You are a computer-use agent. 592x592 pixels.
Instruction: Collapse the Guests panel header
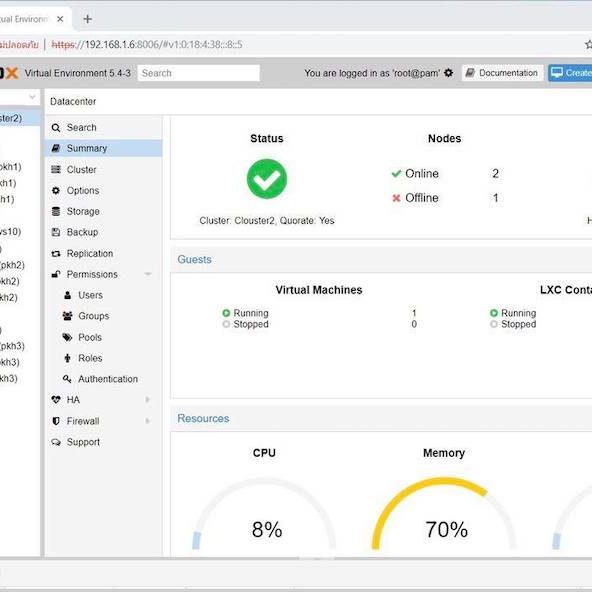tap(381, 259)
